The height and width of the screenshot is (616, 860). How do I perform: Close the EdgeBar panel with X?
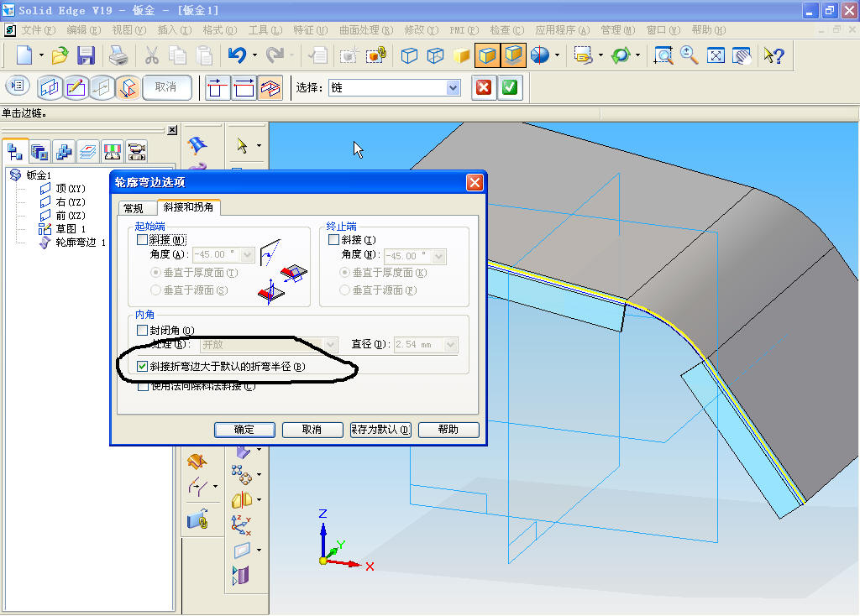coord(172,130)
